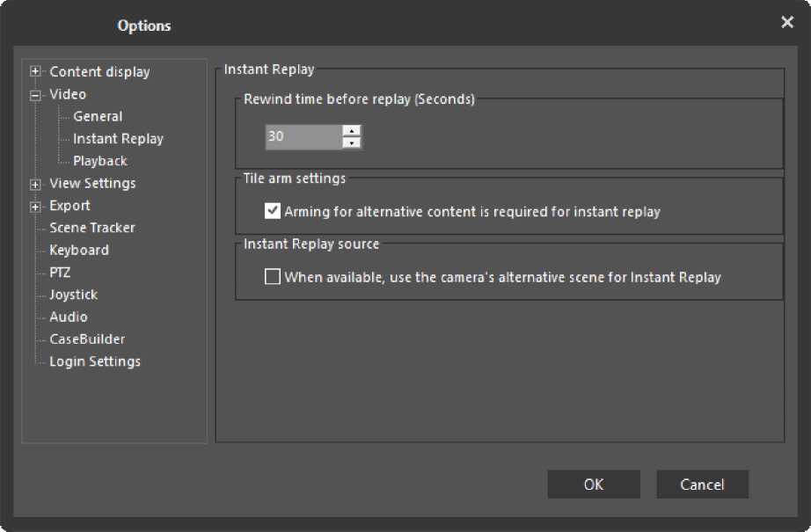Open CaseBuilder options
This screenshot has height=532, width=811.
(87, 339)
